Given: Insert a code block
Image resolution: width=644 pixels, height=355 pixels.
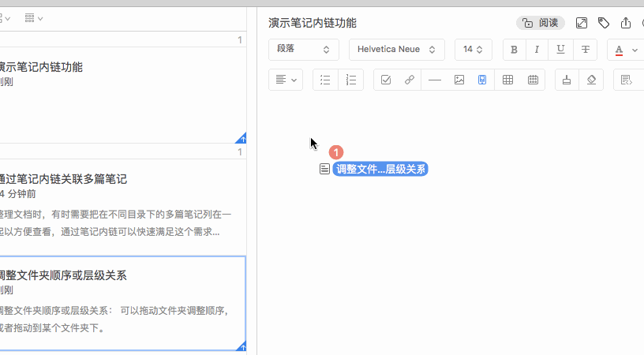Looking at the screenshot, I should [x=627, y=80].
